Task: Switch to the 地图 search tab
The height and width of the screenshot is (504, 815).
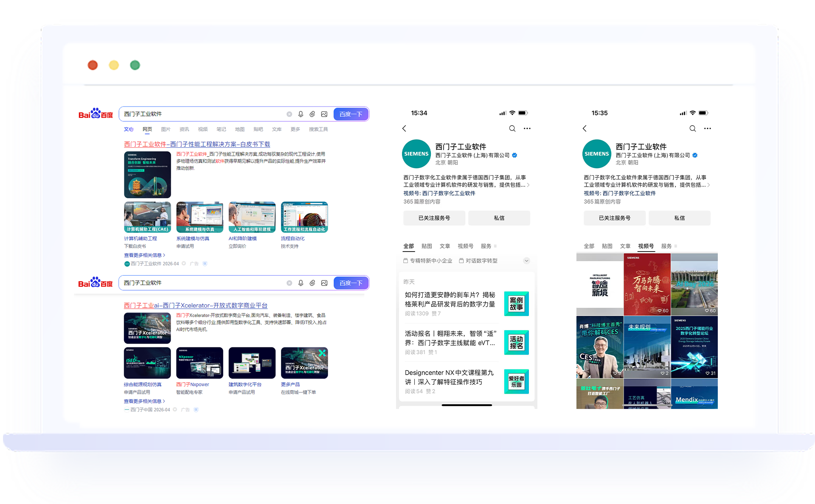Action: point(240,129)
